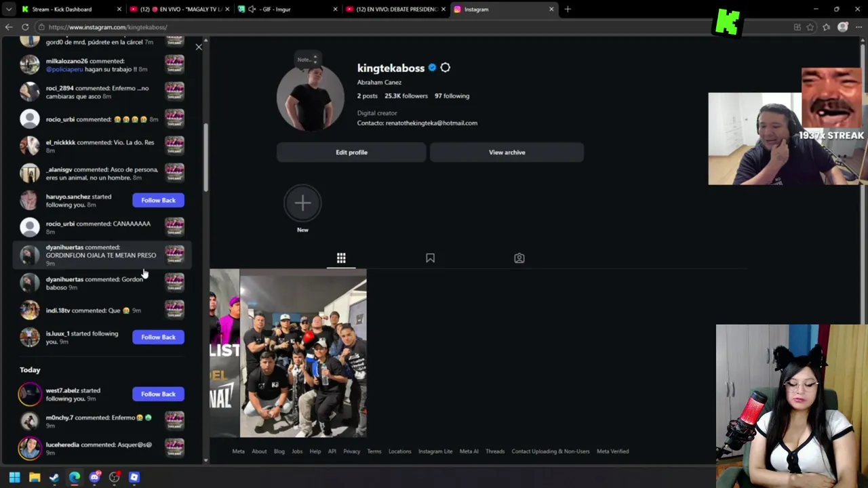Image resolution: width=868 pixels, height=488 pixels.
Task: Open m0nchy.7 comment notification
Action: [x=102, y=421]
